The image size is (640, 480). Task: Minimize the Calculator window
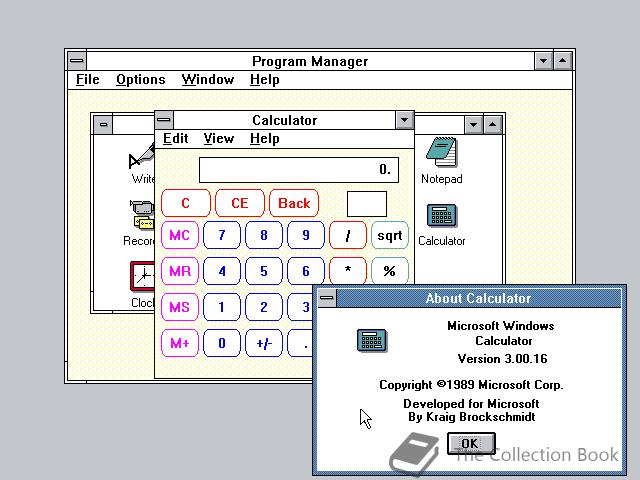point(404,120)
